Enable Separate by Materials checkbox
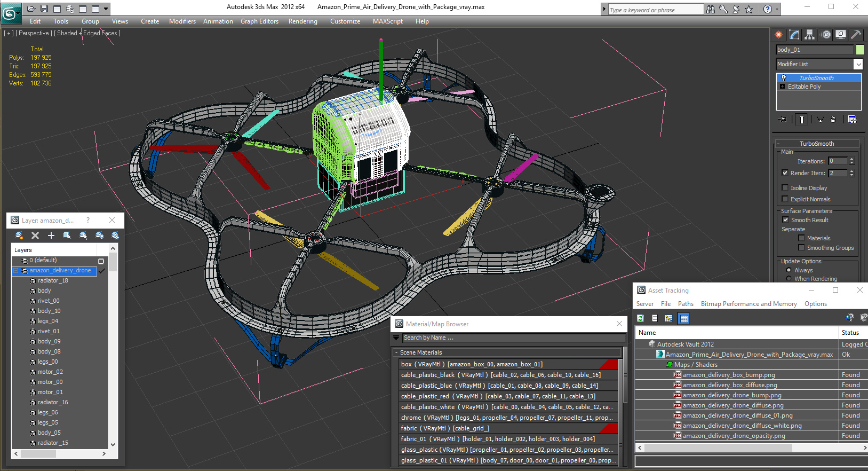 [x=801, y=238]
